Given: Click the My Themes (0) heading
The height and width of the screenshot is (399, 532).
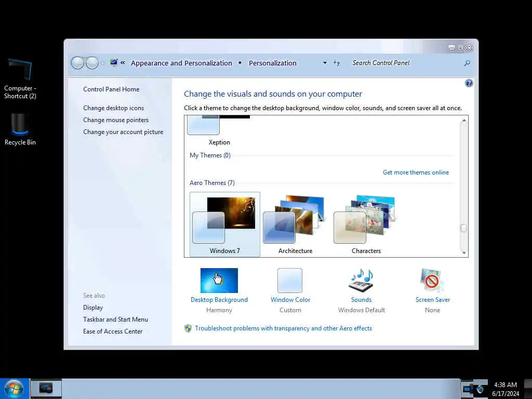Looking at the screenshot, I should (210, 155).
